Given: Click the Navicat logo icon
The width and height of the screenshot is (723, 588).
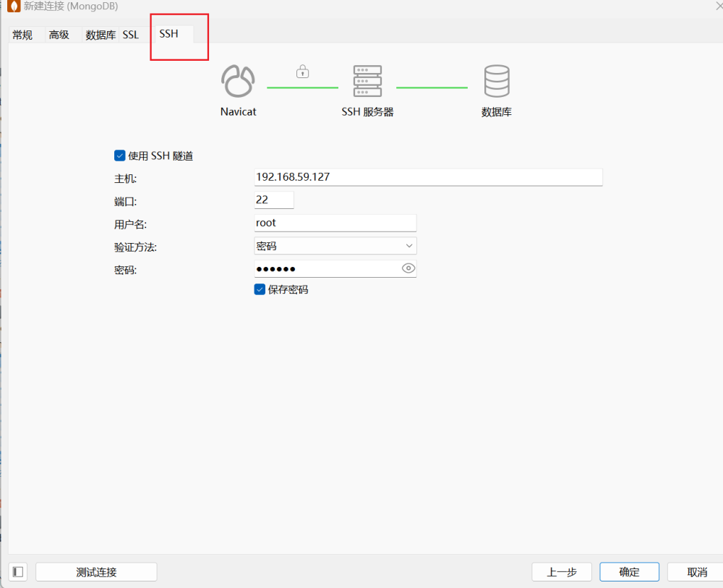Looking at the screenshot, I should 238,81.
